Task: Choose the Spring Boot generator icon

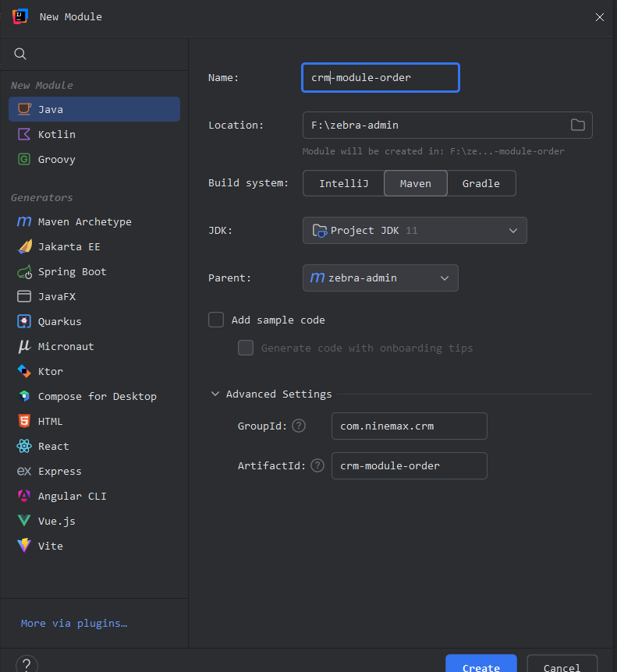Action: tap(24, 272)
